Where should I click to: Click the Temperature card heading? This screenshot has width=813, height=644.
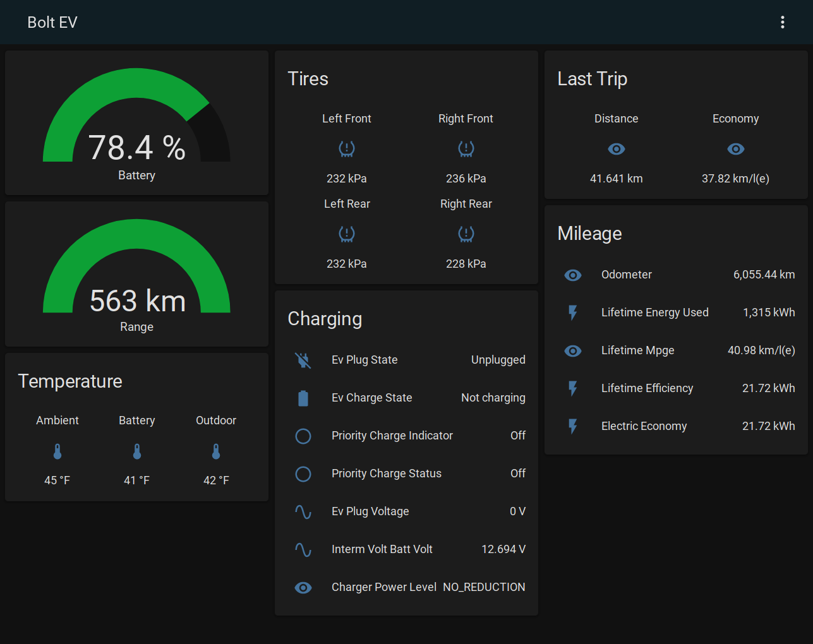(70, 381)
